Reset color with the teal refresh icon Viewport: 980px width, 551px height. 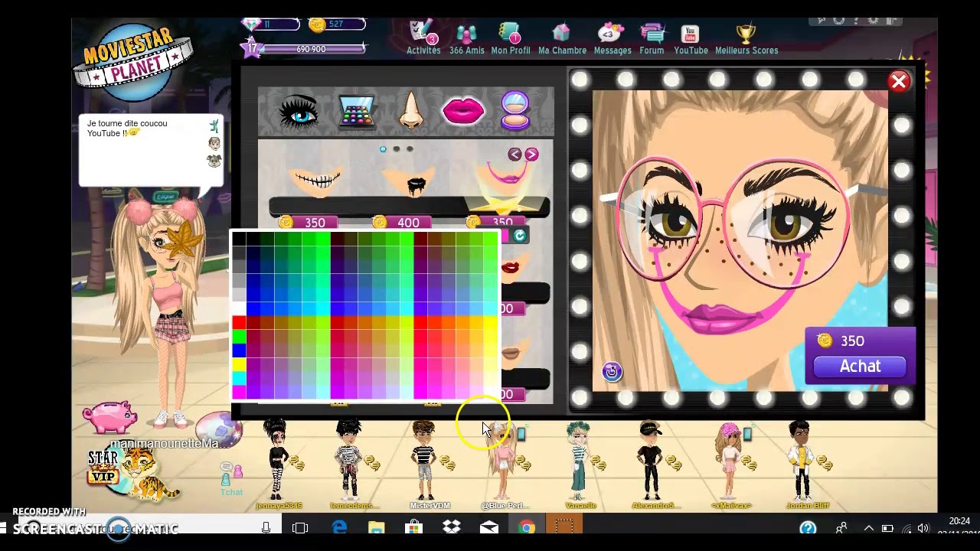[520, 236]
